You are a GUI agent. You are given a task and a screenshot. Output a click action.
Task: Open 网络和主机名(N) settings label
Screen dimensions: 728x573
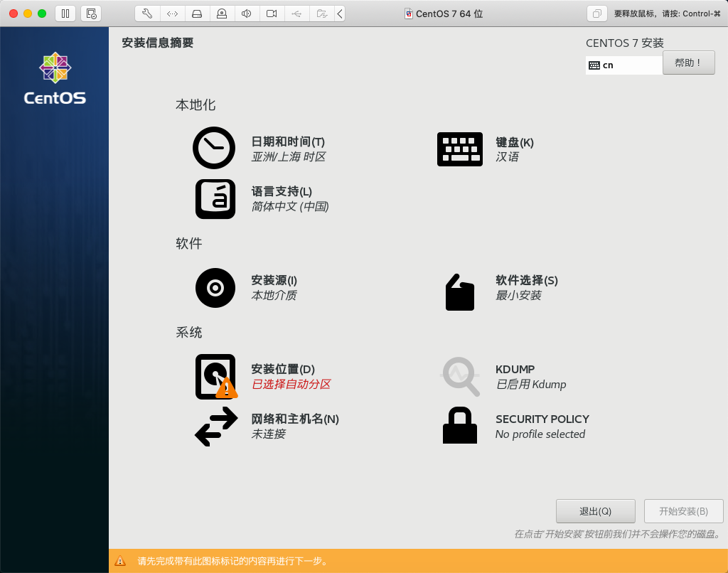[x=295, y=419]
